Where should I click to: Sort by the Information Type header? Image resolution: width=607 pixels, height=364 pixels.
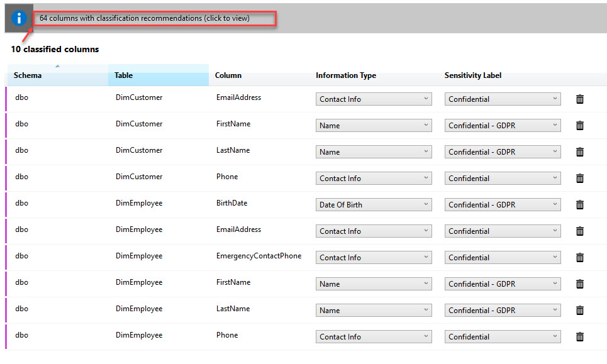click(346, 75)
